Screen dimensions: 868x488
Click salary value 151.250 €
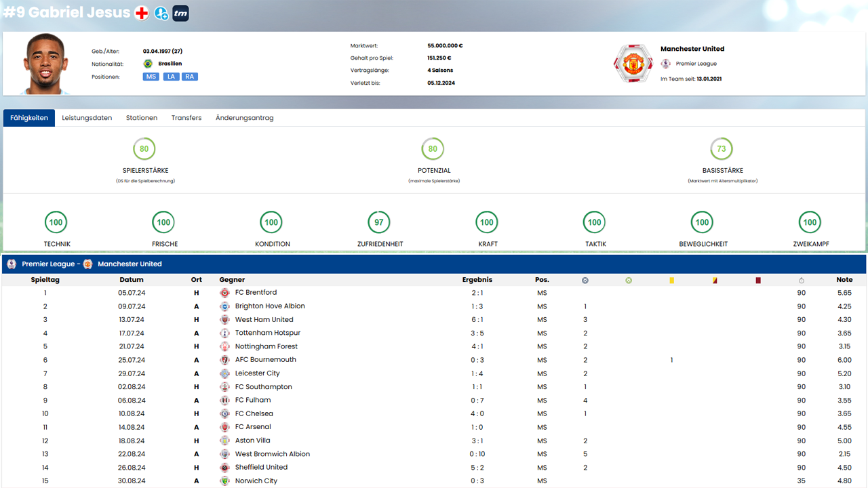pos(439,58)
